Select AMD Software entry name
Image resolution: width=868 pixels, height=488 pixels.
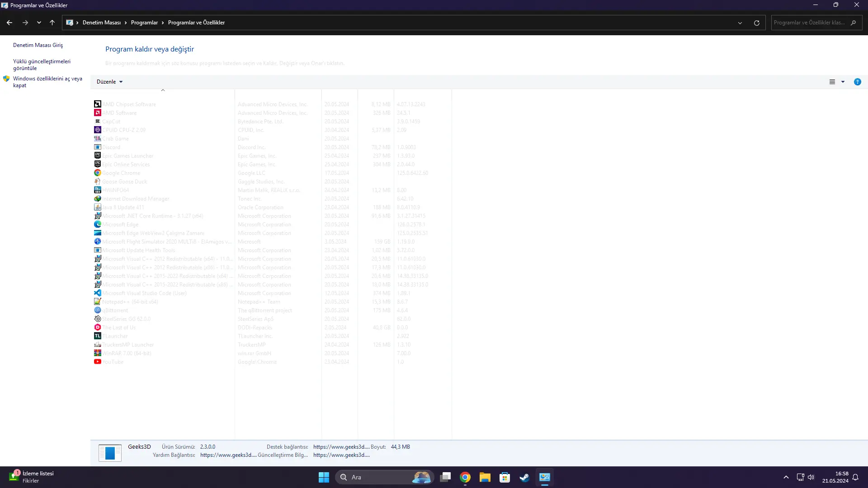(x=119, y=113)
